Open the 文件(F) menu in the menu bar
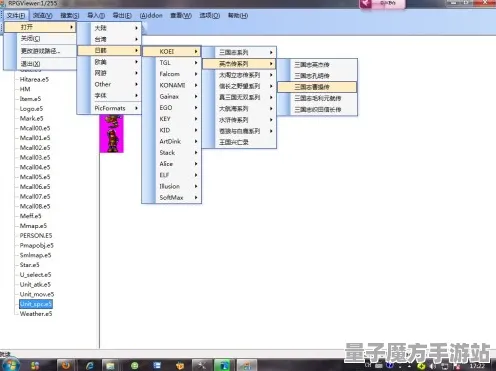 point(16,16)
